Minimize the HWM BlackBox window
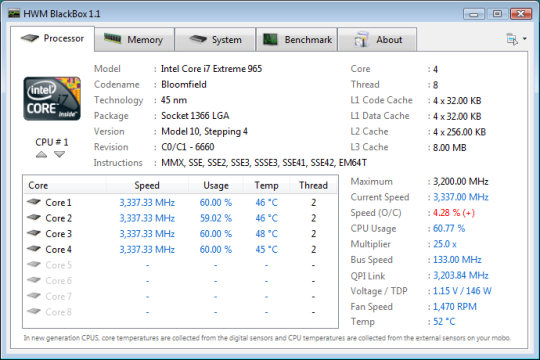Screen dimensions: 540x360 474,14
